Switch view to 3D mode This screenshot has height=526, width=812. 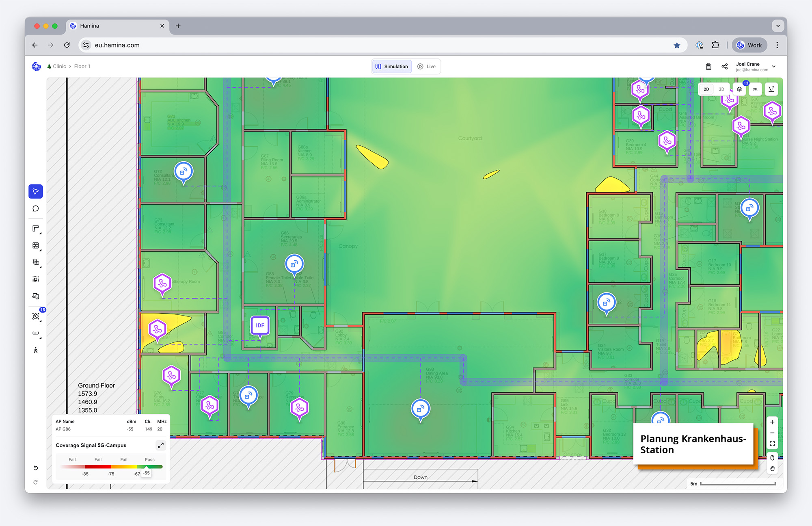click(721, 89)
